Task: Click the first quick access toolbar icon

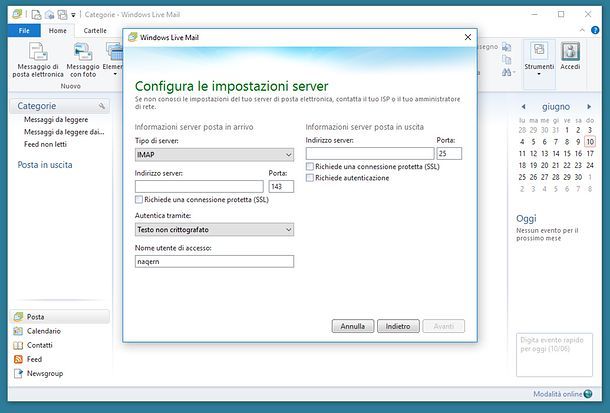Action: (36, 15)
